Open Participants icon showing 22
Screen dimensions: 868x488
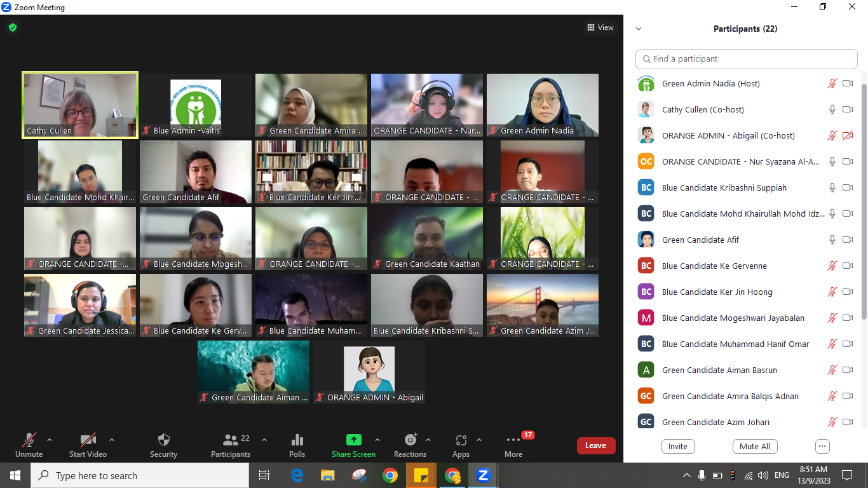[231, 440]
